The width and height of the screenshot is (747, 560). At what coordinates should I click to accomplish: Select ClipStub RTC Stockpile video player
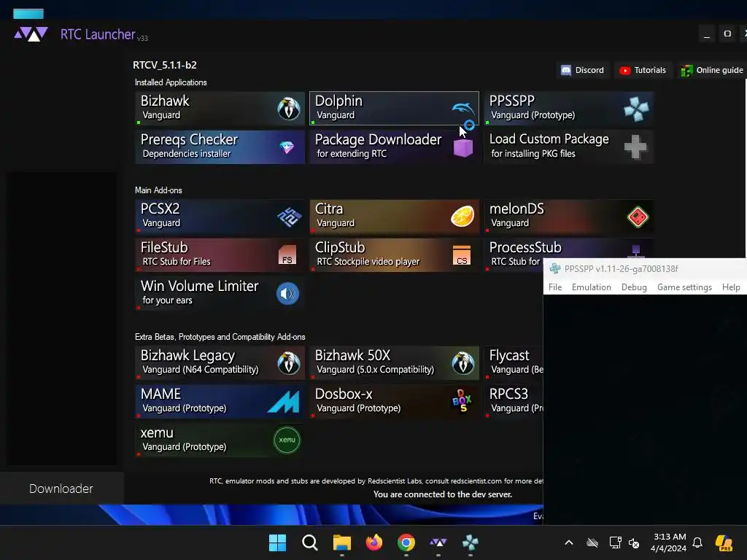pos(394,254)
